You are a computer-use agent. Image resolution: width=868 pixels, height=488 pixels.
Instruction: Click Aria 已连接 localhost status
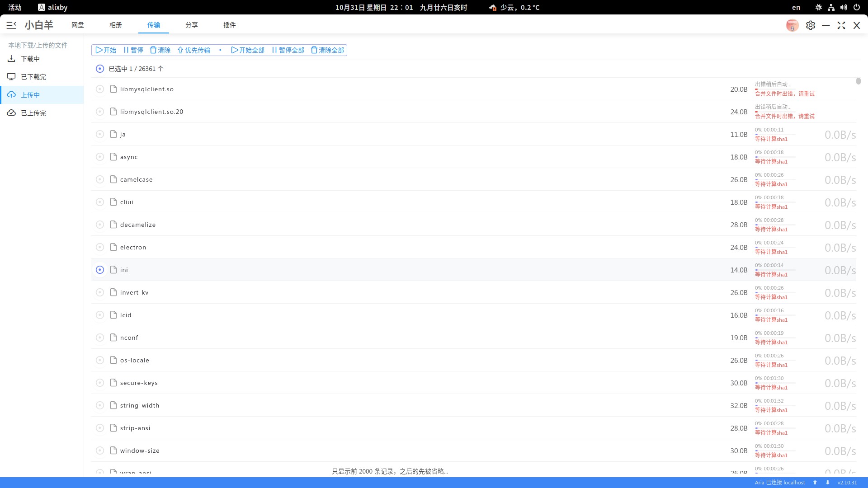click(x=780, y=483)
